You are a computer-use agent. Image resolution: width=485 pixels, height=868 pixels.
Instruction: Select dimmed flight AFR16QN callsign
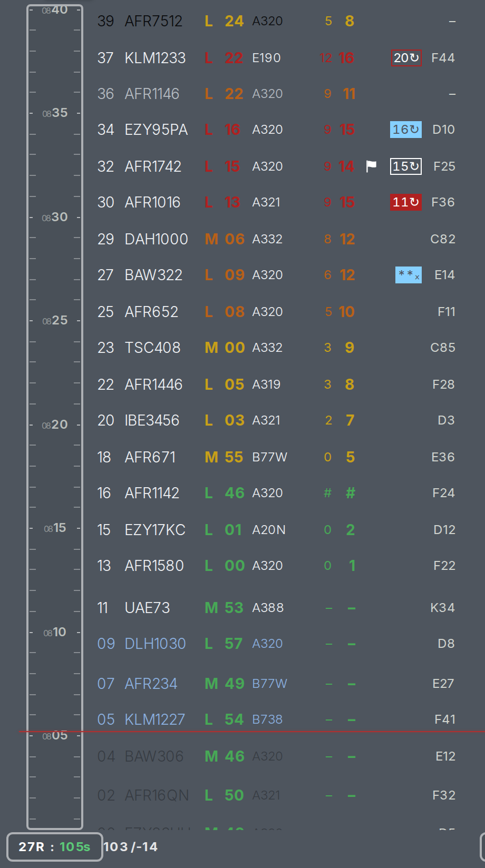[x=157, y=795]
